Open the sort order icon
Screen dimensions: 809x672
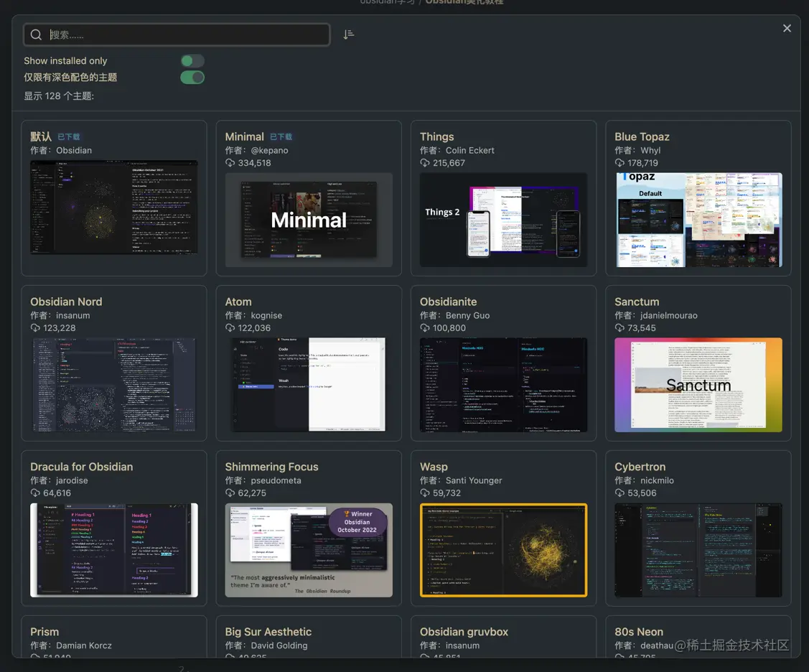click(x=349, y=34)
